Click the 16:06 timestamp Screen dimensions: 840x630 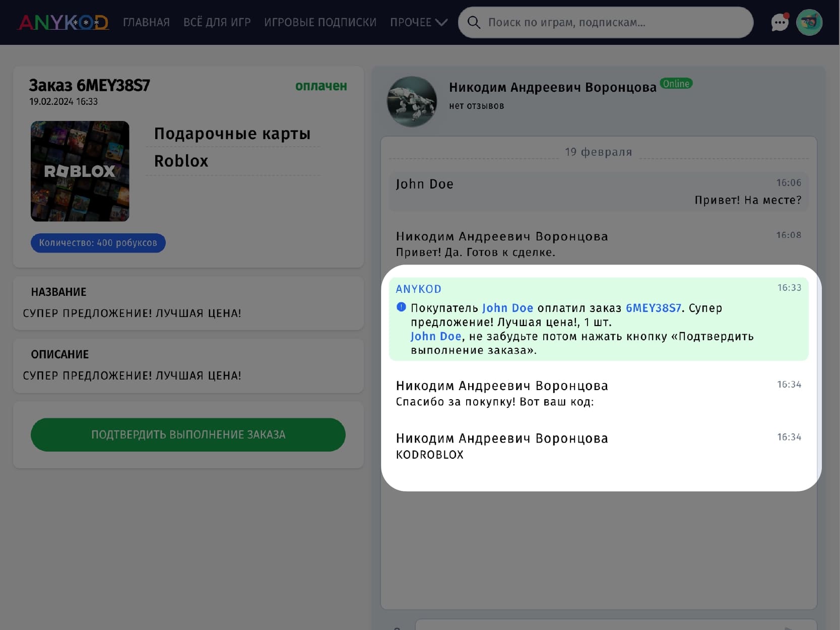[789, 182]
